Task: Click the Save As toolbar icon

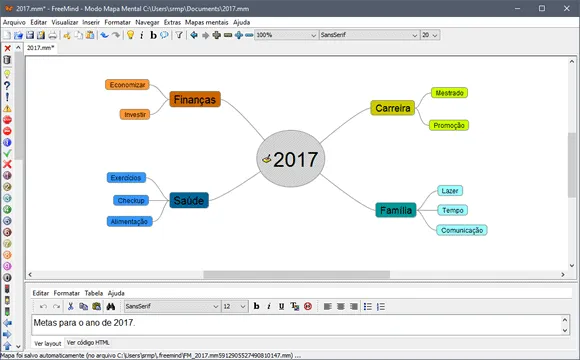Action: [x=41, y=35]
